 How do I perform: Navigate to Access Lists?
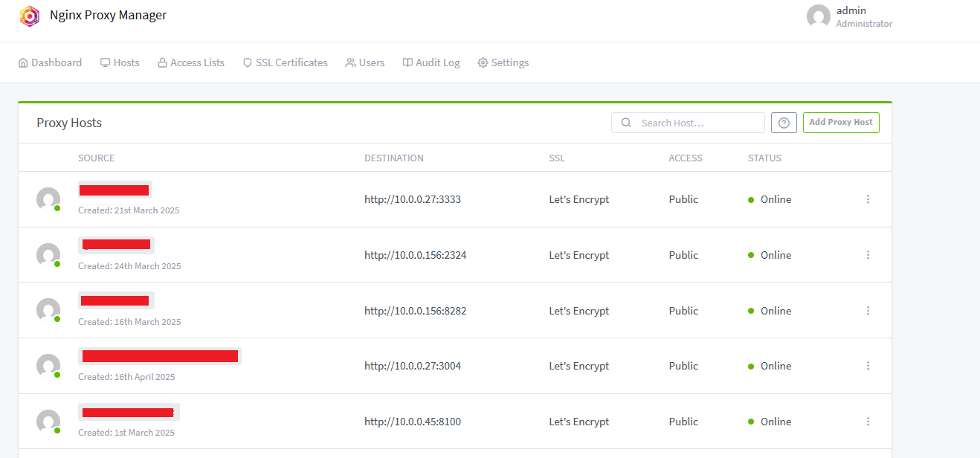point(191,63)
